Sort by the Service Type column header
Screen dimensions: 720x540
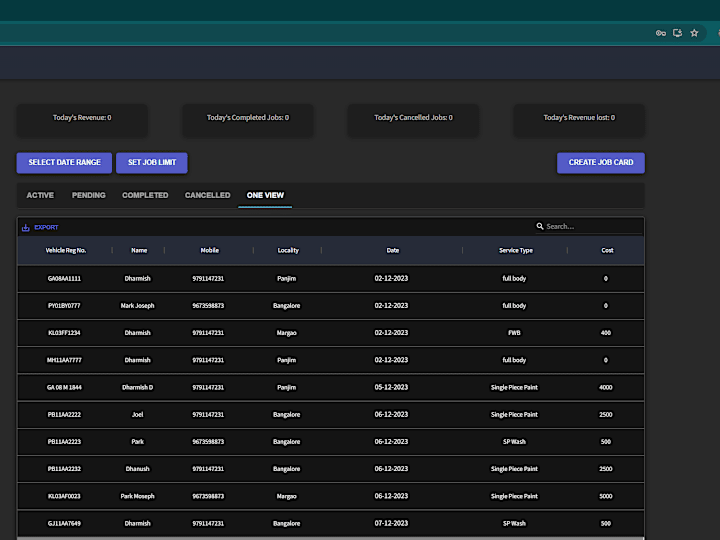point(516,251)
